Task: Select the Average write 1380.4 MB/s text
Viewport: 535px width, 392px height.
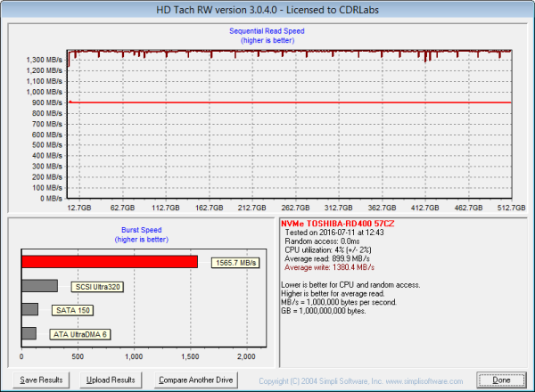Action: point(326,266)
